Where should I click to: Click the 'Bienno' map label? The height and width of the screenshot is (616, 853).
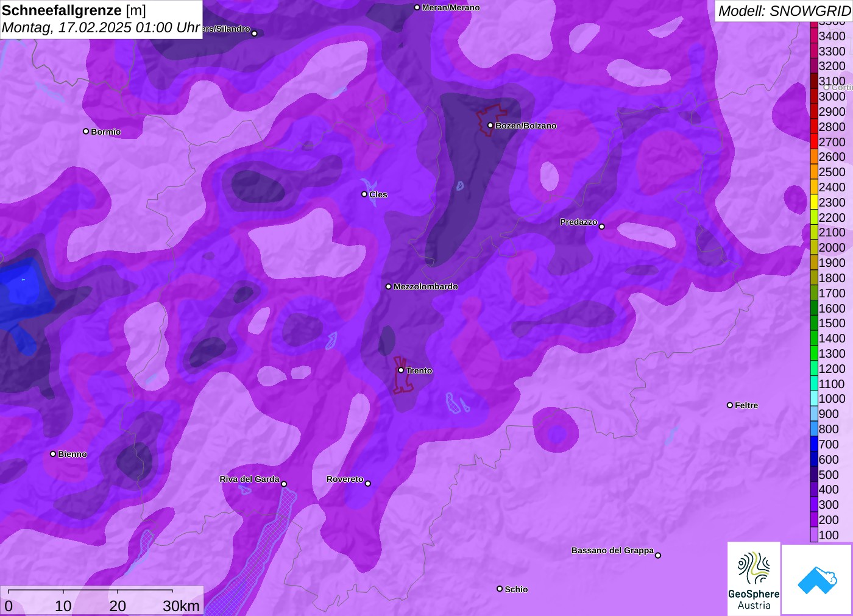(73, 454)
